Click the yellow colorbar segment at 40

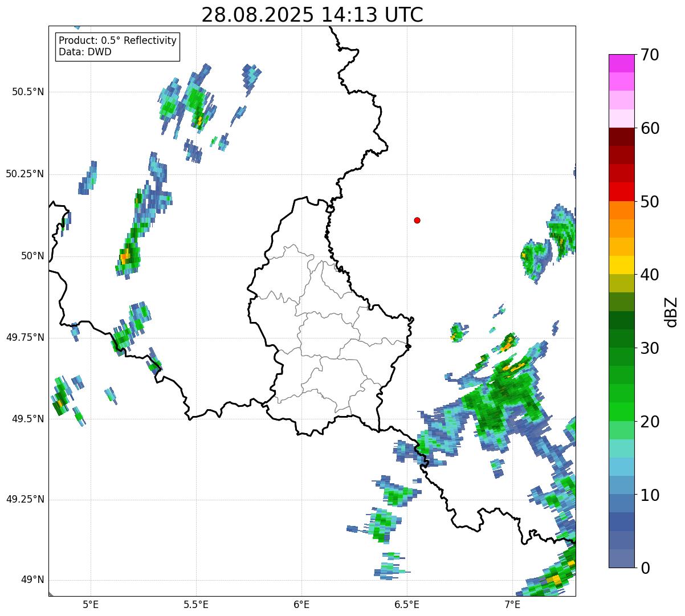(621, 265)
